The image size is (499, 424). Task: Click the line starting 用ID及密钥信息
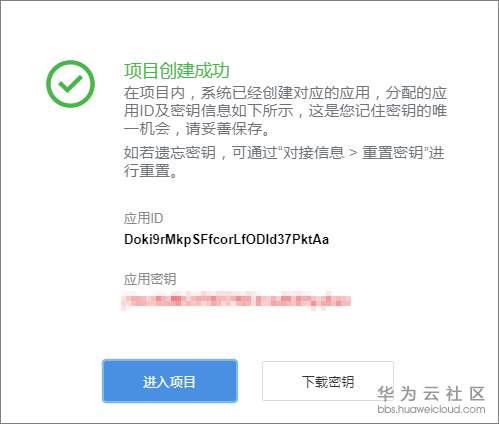coord(285,111)
